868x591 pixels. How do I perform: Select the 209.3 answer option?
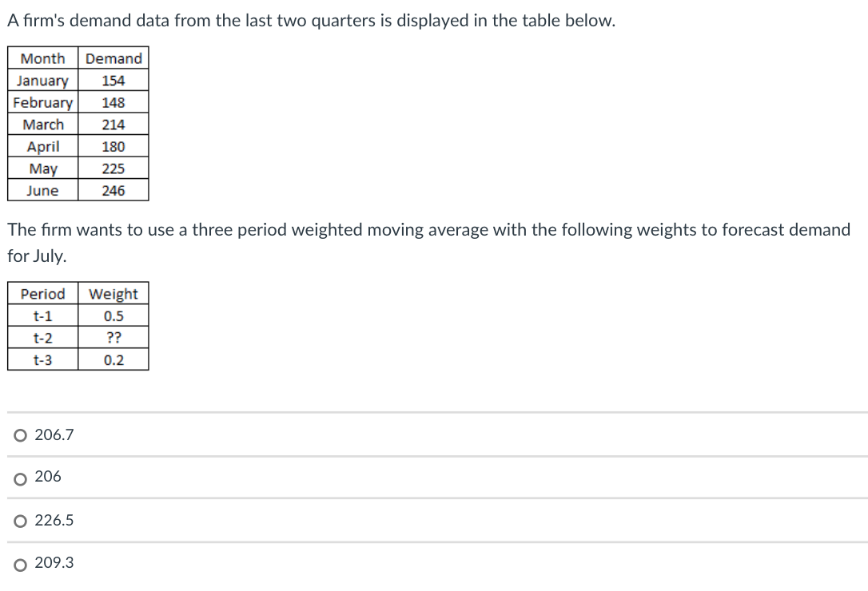tap(19, 564)
